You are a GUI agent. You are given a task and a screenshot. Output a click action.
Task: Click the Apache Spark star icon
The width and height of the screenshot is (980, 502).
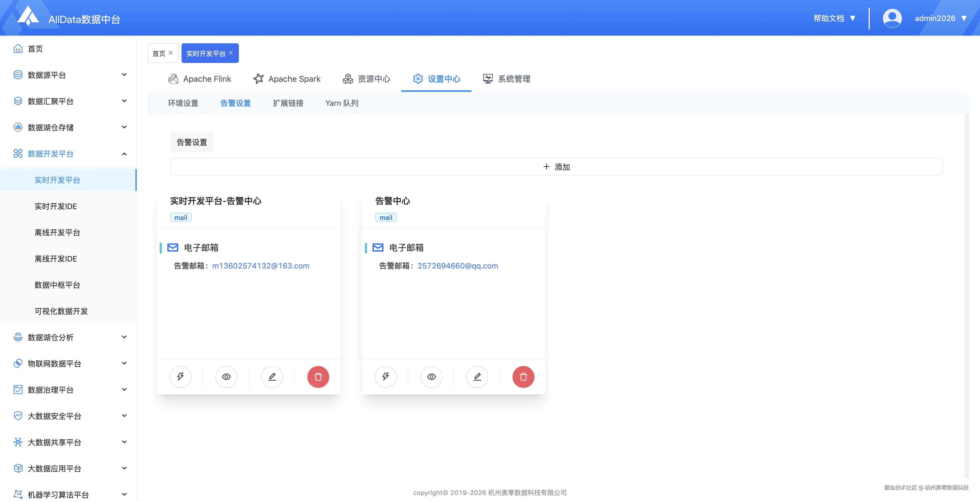pyautogui.click(x=258, y=79)
